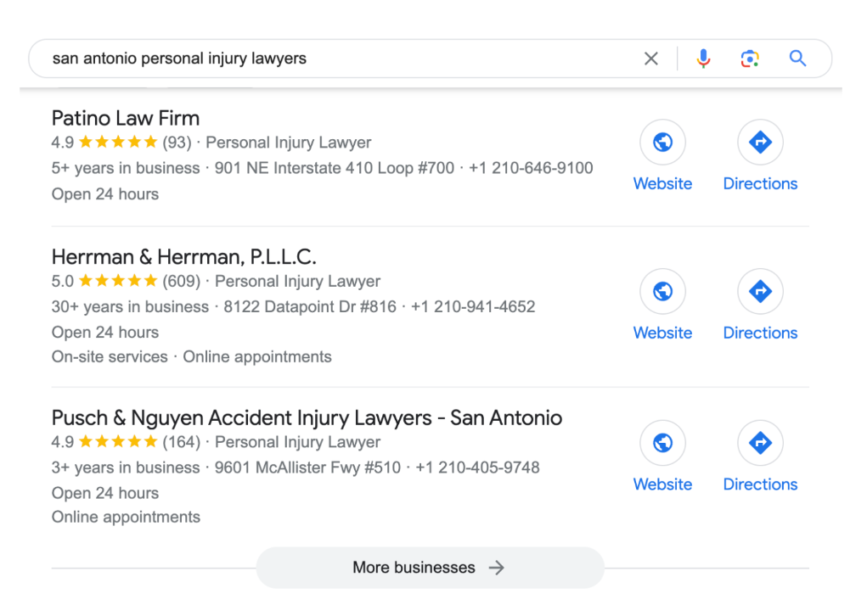Click Directions label for Herrman & Herrman
The height and width of the screenshot is (616, 867).
coord(760,333)
